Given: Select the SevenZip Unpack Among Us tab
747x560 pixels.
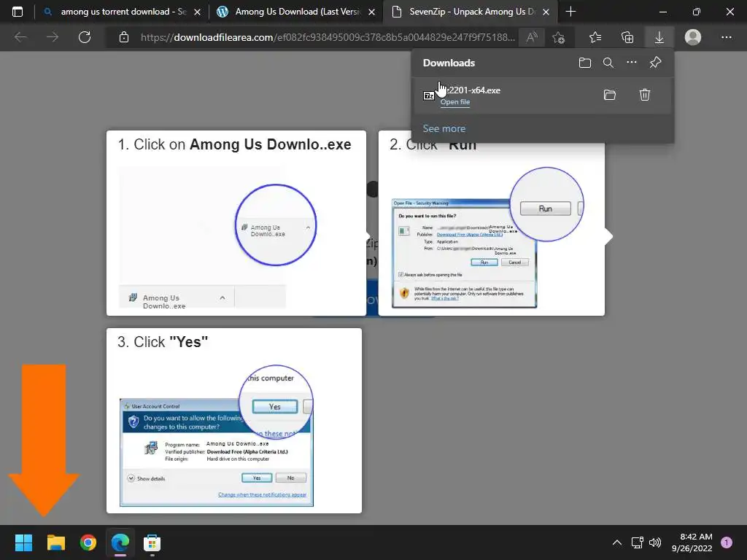Looking at the screenshot, I should (470, 12).
